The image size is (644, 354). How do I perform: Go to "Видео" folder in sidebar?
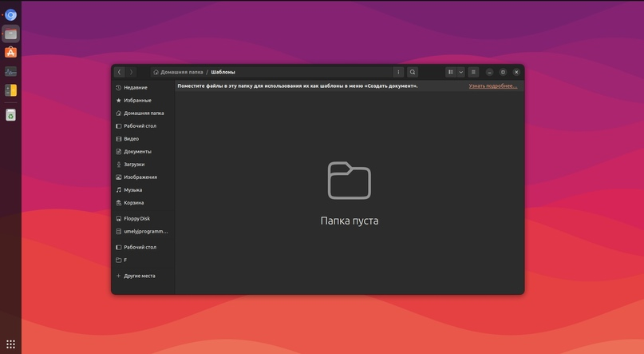coord(131,139)
